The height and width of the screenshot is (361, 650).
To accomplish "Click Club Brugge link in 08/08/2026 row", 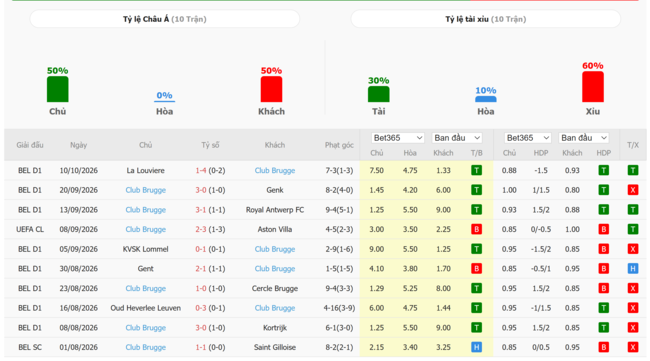I will point(146,327).
